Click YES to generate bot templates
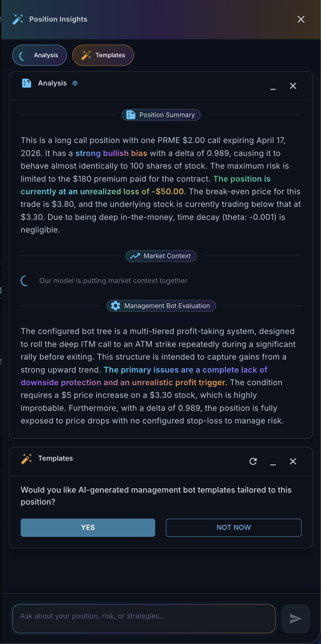321x644 pixels. (x=88, y=528)
